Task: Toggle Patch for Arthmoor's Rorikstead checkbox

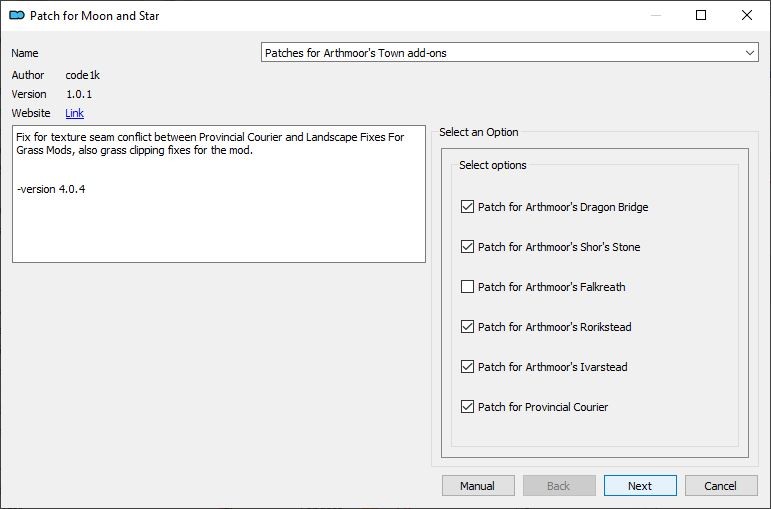Action: (x=467, y=327)
